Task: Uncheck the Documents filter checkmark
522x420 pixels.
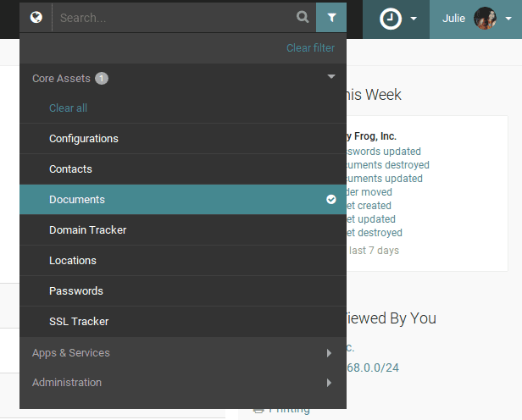Action: 331,200
